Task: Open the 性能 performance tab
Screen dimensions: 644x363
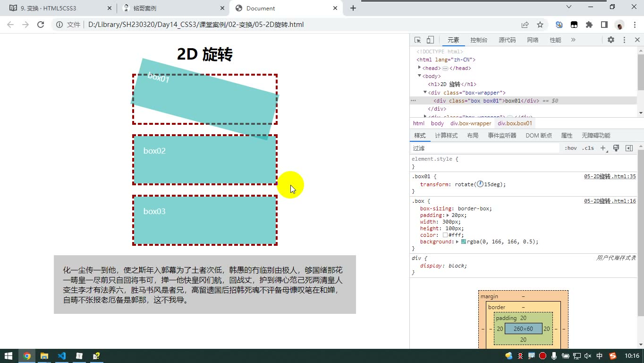Action: coord(555,40)
